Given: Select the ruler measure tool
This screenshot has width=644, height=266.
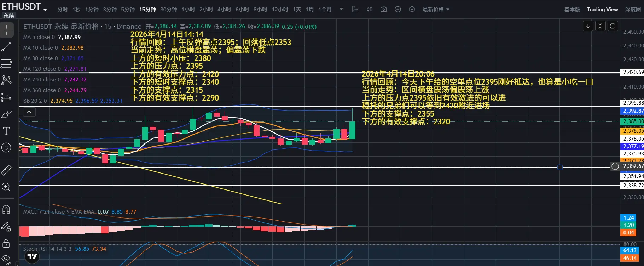Looking at the screenshot, I should pyautogui.click(x=6, y=170).
